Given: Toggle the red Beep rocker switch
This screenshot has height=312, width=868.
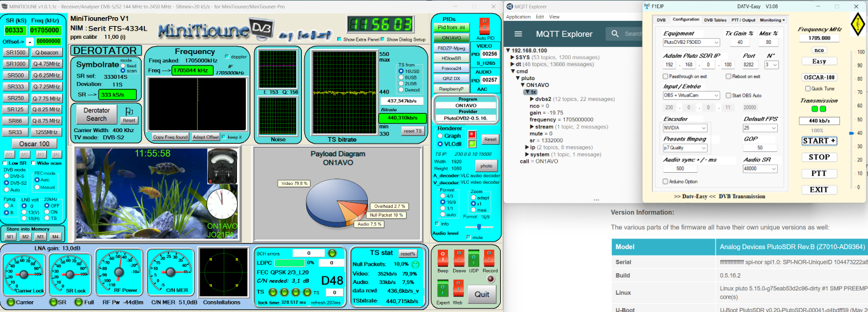Looking at the screenshot, I should tap(443, 257).
